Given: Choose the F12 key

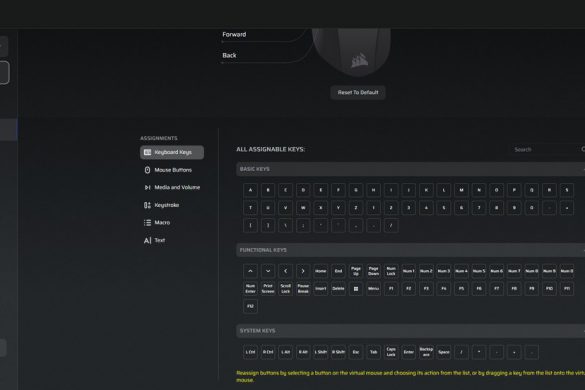Looking at the screenshot, I should point(250,306).
